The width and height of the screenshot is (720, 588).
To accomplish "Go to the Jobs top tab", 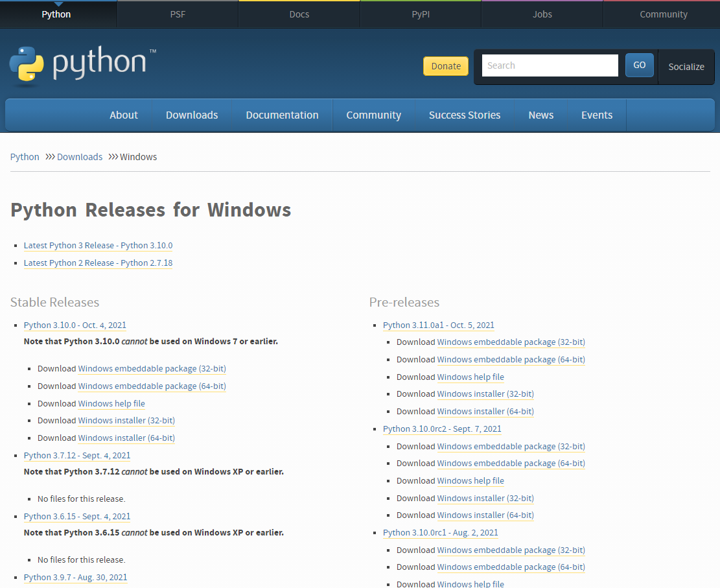I will [542, 14].
